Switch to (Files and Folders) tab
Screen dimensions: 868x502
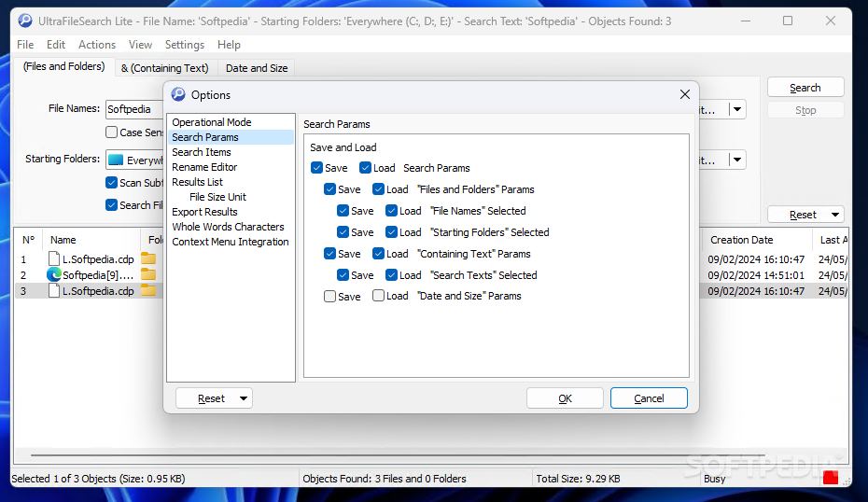pos(64,67)
